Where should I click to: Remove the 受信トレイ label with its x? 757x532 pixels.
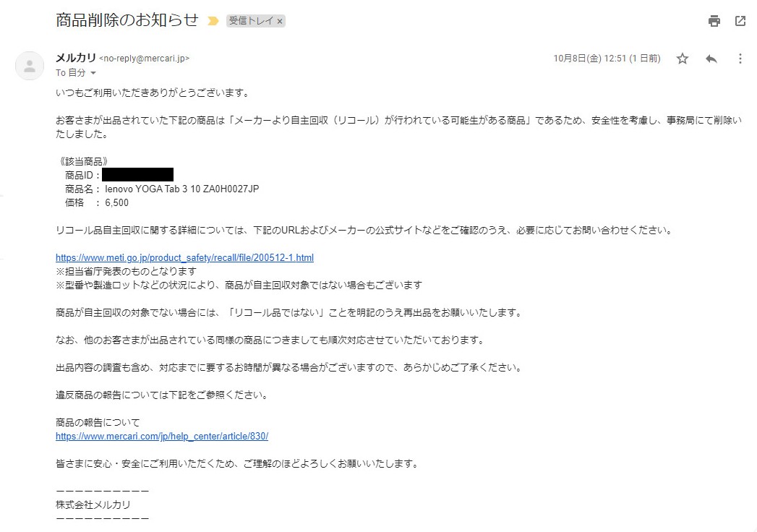[280, 22]
